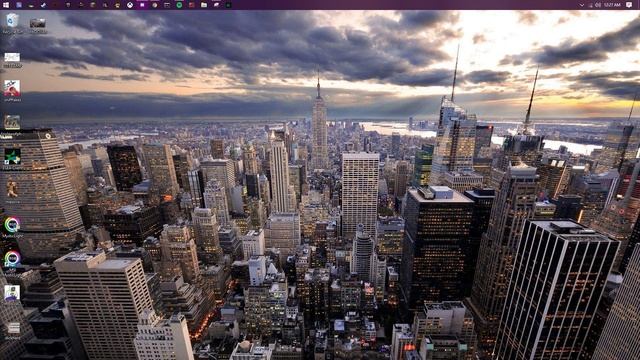Screen dimensions: 640x360
Task: Open the taskbar clock and calendar flyout
Action: click(612, 5)
